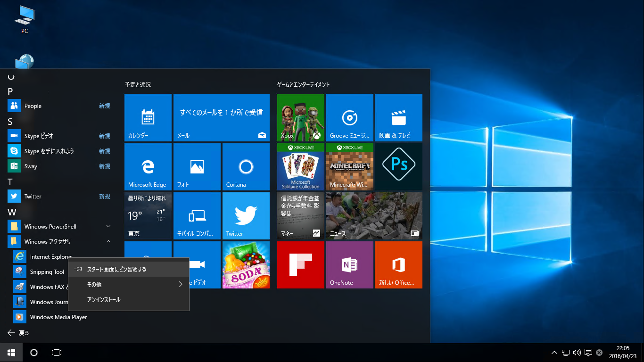Launch the Microsoft Solitaire Collection tile
Image resolution: width=644 pixels, height=362 pixels.
click(x=301, y=167)
